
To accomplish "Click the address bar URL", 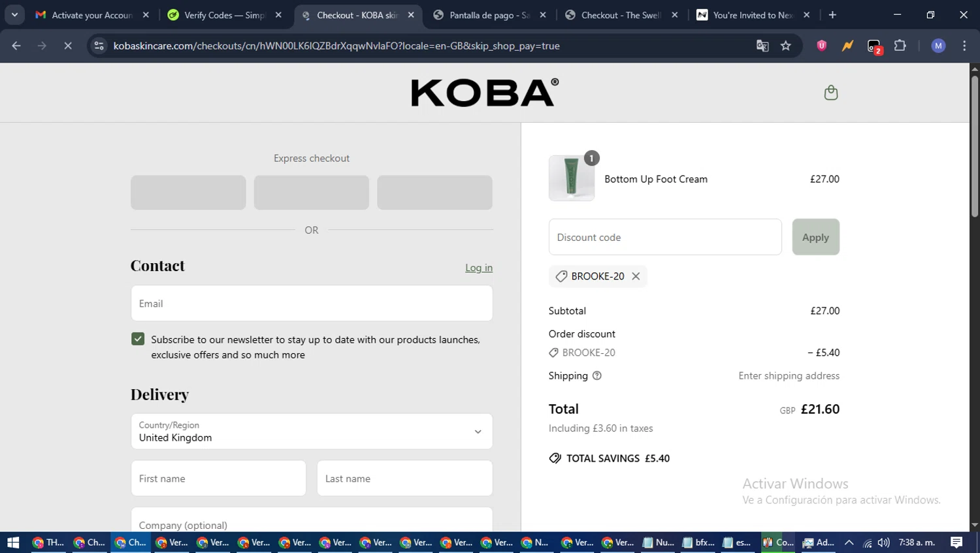I will (336, 46).
